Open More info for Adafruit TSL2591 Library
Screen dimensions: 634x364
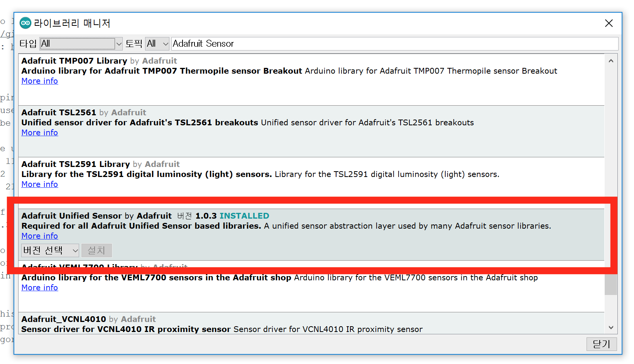click(40, 184)
